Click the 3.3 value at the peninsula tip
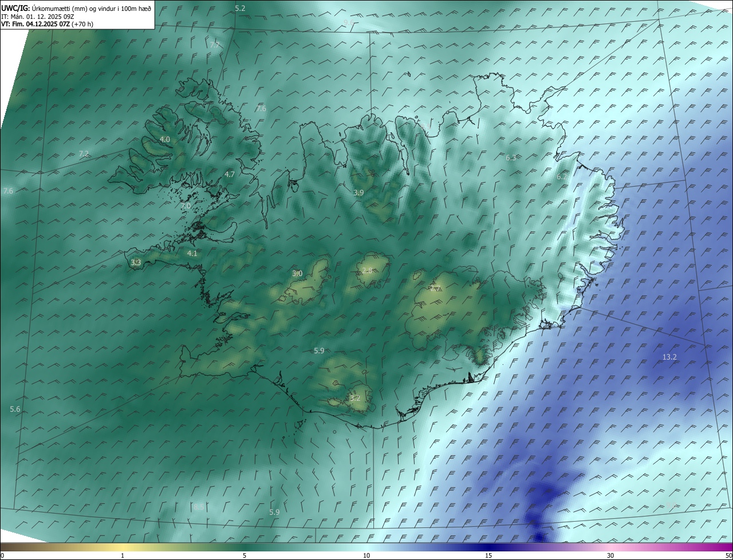Viewport: 733px width, 560px height. coord(136,263)
